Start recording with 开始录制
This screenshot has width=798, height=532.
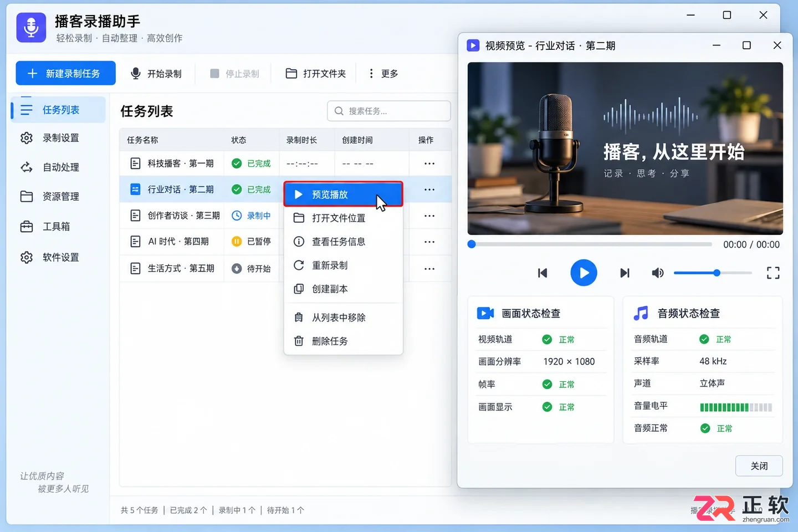156,74
